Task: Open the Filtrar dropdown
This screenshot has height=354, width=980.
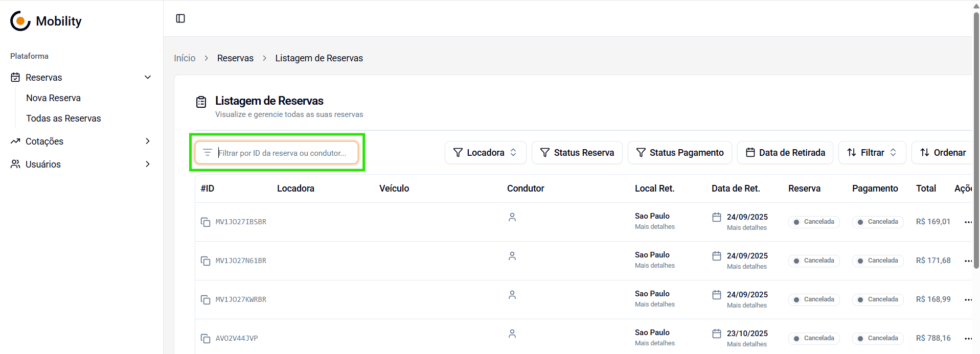Action: tap(872, 153)
